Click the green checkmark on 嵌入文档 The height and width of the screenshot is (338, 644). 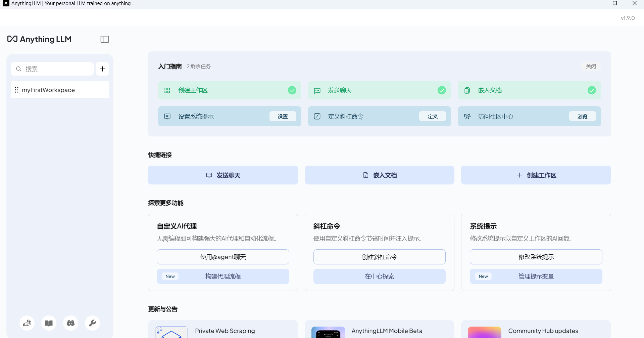pos(592,90)
